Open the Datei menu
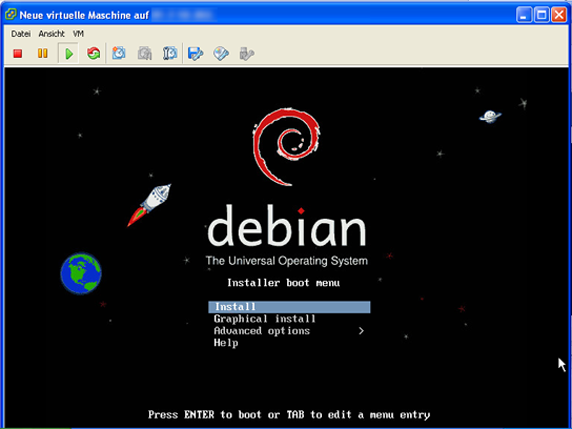572x429 pixels. (20, 34)
